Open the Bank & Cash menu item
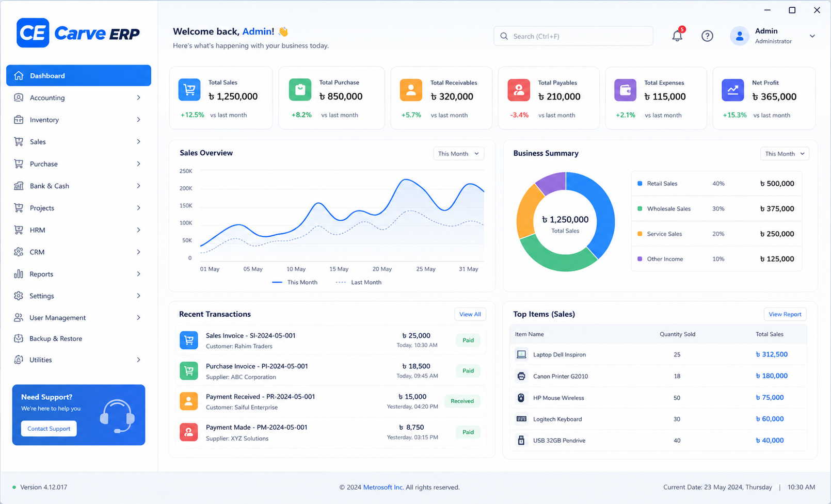831x504 pixels. 78,186
